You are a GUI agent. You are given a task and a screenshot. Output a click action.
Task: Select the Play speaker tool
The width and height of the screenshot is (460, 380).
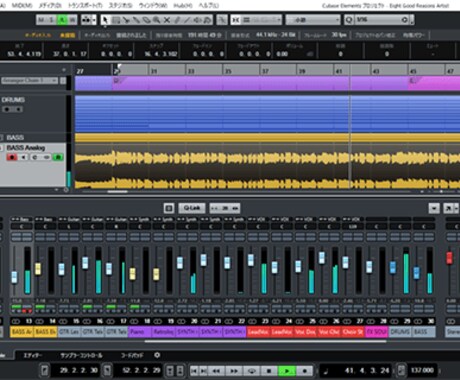[x=197, y=20]
